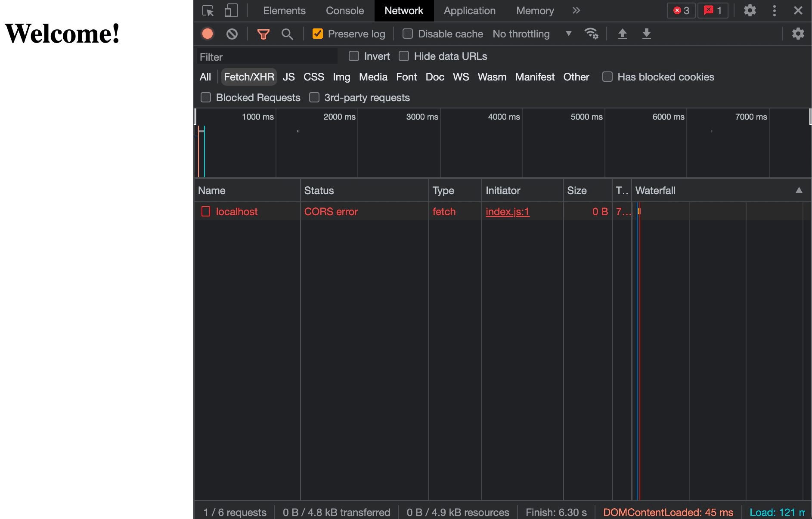Filter by Manifest requests
The image size is (812, 519).
(535, 77)
